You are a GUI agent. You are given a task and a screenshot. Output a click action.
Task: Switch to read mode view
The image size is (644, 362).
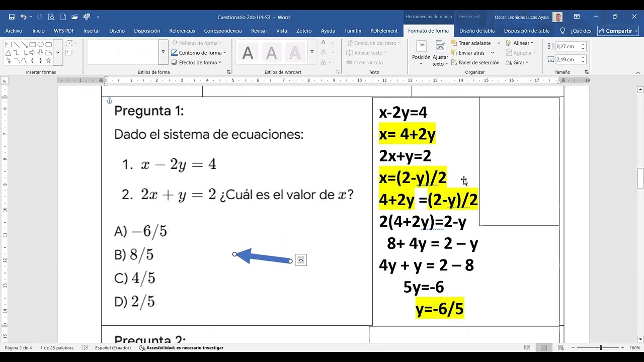coord(527,347)
